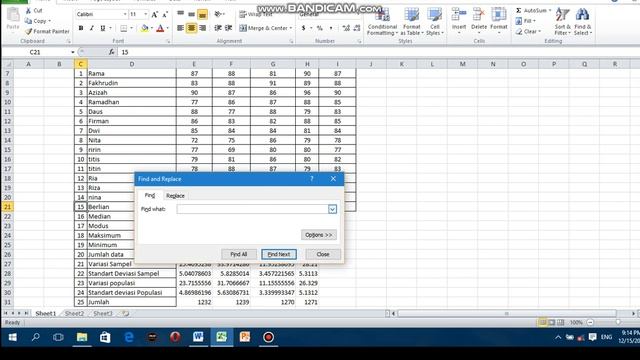Toggle center alignment
Screen dimensions: 640x360
[191, 28]
